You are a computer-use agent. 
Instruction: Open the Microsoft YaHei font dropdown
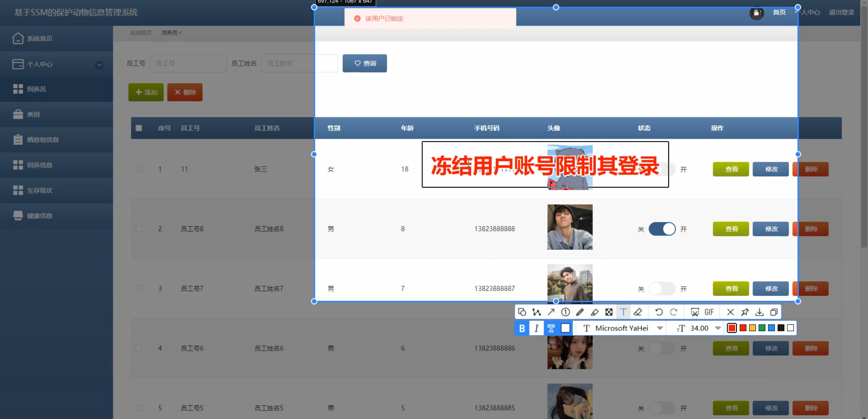(x=660, y=328)
